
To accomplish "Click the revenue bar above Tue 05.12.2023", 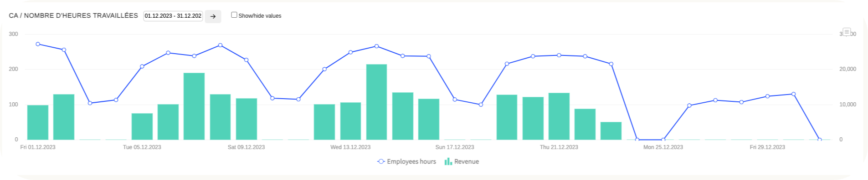I will pyautogui.click(x=142, y=126).
